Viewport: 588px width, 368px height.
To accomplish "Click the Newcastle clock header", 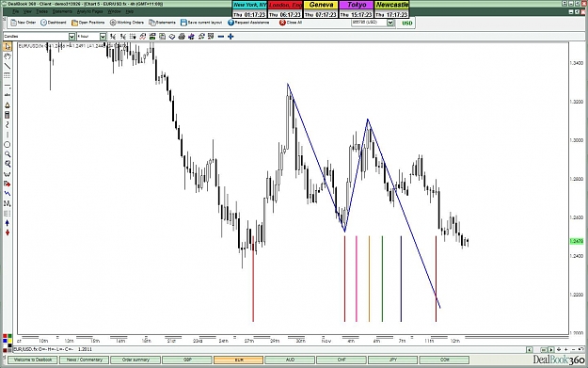I will click(x=392, y=5).
